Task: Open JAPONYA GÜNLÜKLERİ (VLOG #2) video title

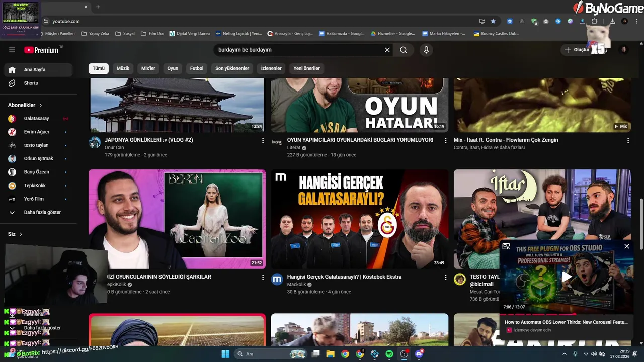Action: pyautogui.click(x=149, y=140)
